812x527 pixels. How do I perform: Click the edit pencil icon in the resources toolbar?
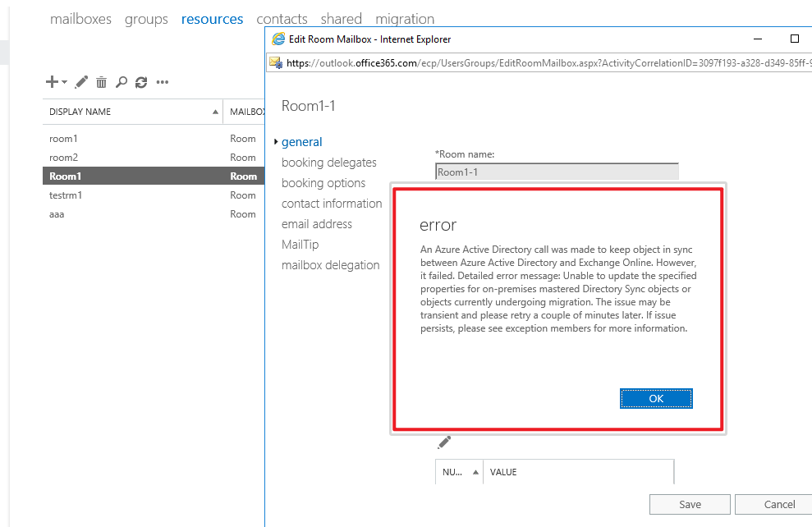point(81,82)
